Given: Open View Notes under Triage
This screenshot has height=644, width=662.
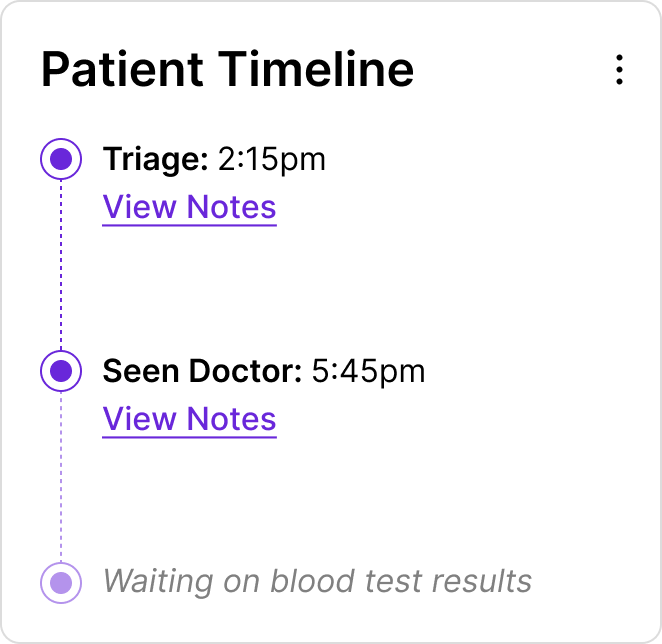Looking at the screenshot, I should coord(189,207).
